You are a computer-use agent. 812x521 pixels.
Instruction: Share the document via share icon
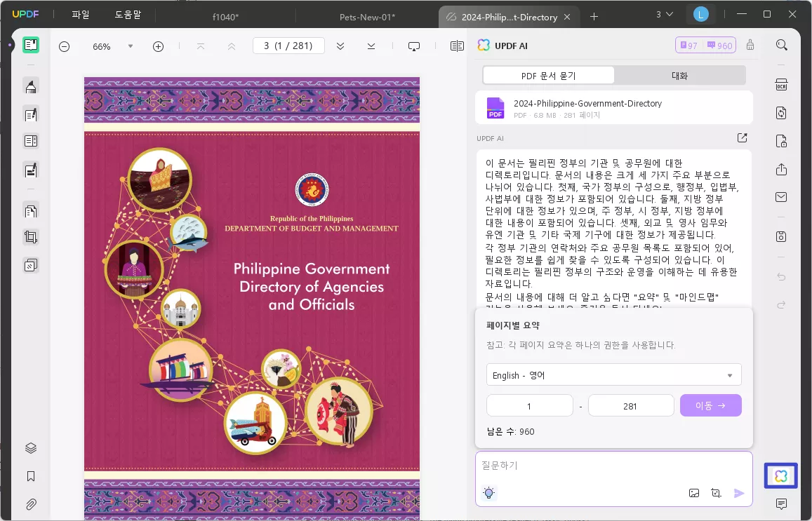pyautogui.click(x=781, y=169)
